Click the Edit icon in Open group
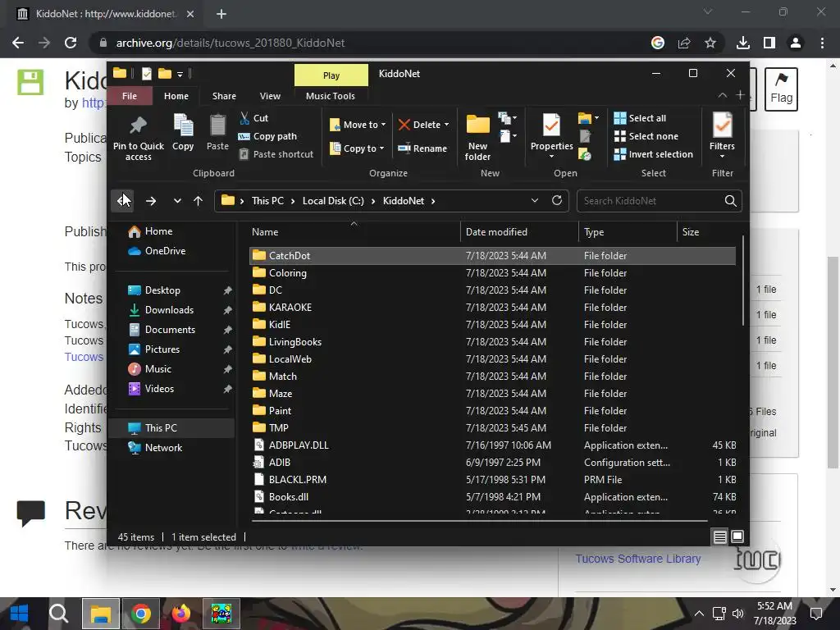 click(x=585, y=137)
